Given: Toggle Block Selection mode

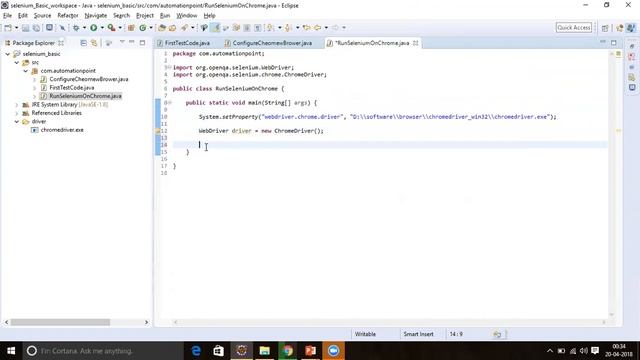Looking at the screenshot, I should coord(247,28).
